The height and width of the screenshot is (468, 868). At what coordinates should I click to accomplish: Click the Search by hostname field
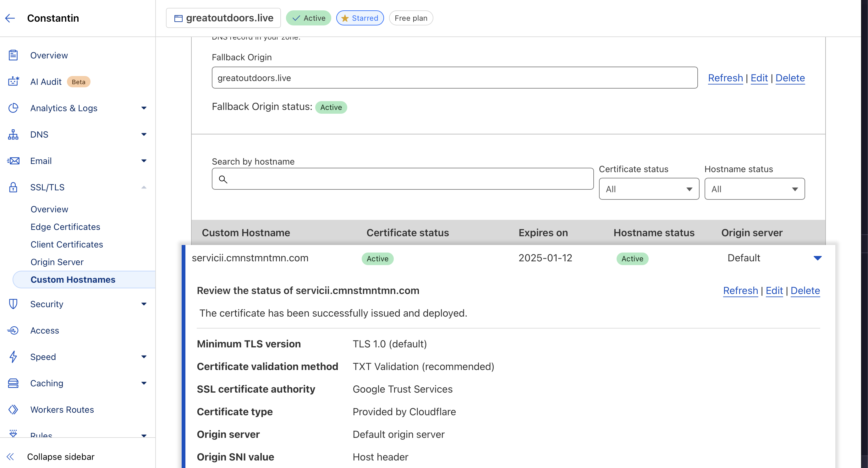pyautogui.click(x=403, y=179)
